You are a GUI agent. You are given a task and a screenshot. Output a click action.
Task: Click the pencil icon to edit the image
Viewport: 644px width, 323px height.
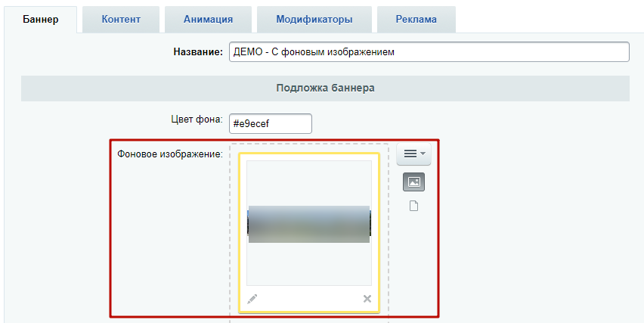click(252, 299)
